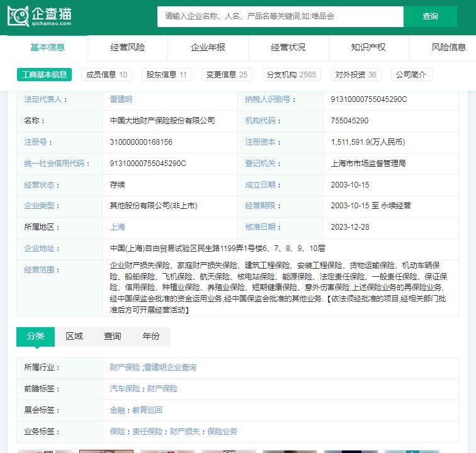Image resolution: width=476 pixels, height=453 pixels.
Task: Click the 纳税人识别号 label link
Action: point(268,99)
